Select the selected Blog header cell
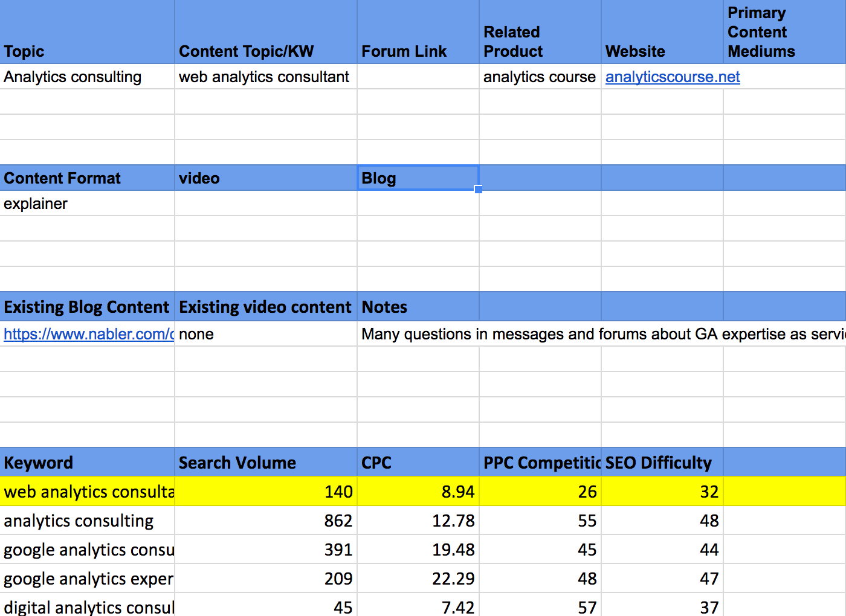Screen dimensions: 846x616 click(418, 178)
